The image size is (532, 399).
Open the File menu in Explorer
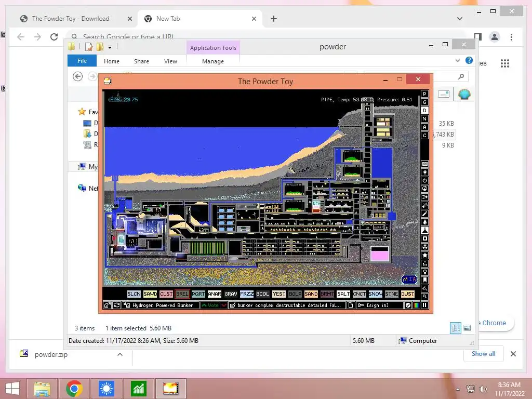coord(82,61)
